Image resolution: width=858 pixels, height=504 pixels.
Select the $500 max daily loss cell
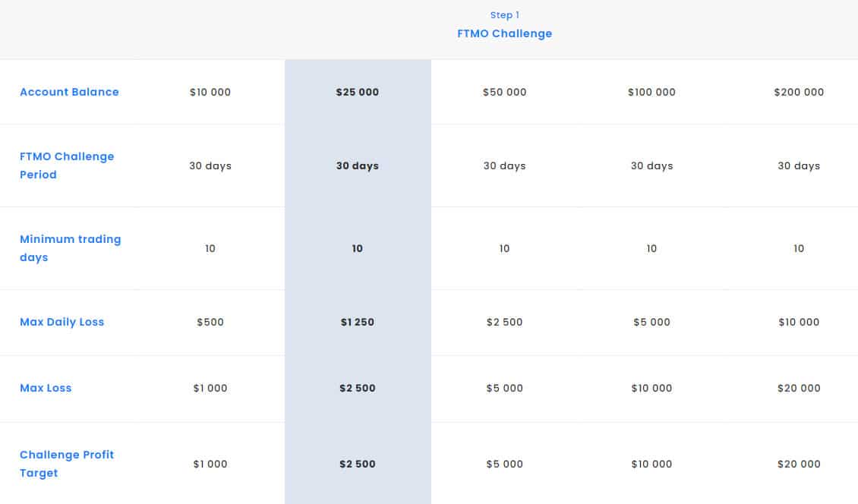pos(210,323)
